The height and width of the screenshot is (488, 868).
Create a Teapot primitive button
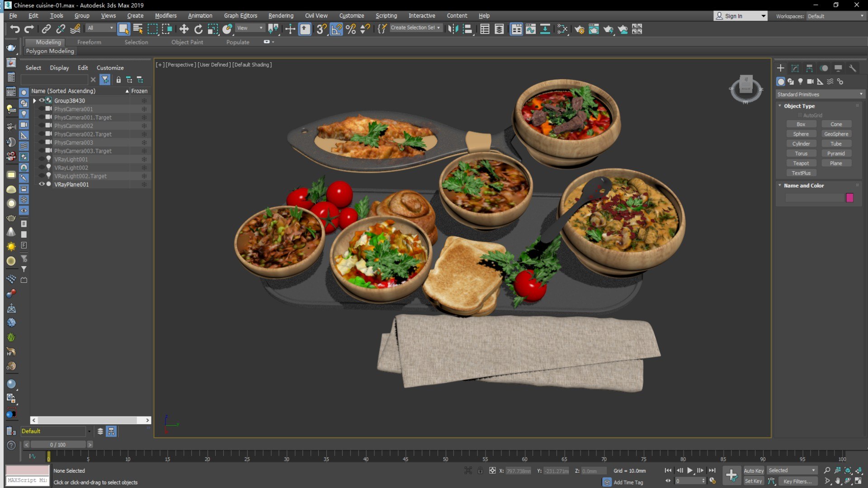pyautogui.click(x=801, y=163)
